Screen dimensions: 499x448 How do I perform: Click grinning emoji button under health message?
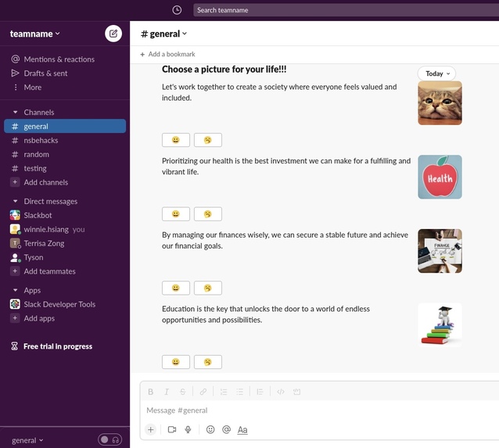point(176,213)
